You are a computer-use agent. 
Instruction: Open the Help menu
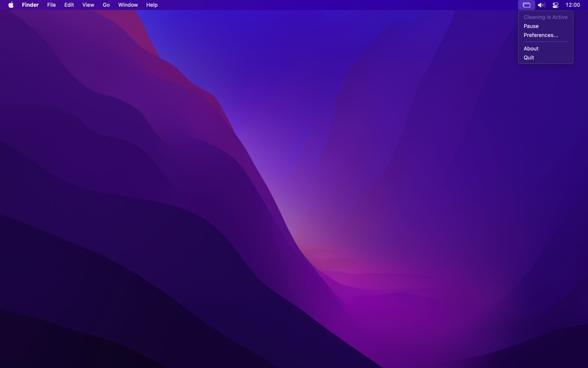[152, 5]
